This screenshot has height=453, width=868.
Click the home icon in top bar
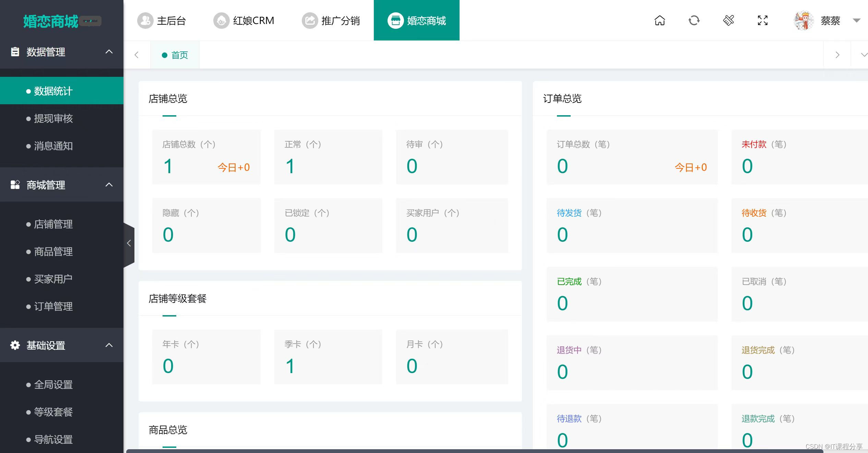[x=659, y=21]
